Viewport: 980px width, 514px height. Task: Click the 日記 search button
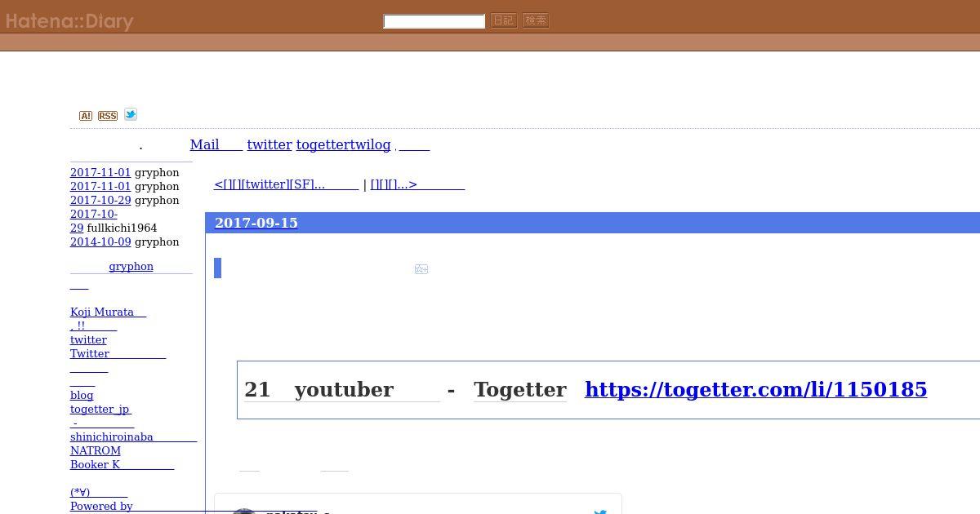click(504, 20)
